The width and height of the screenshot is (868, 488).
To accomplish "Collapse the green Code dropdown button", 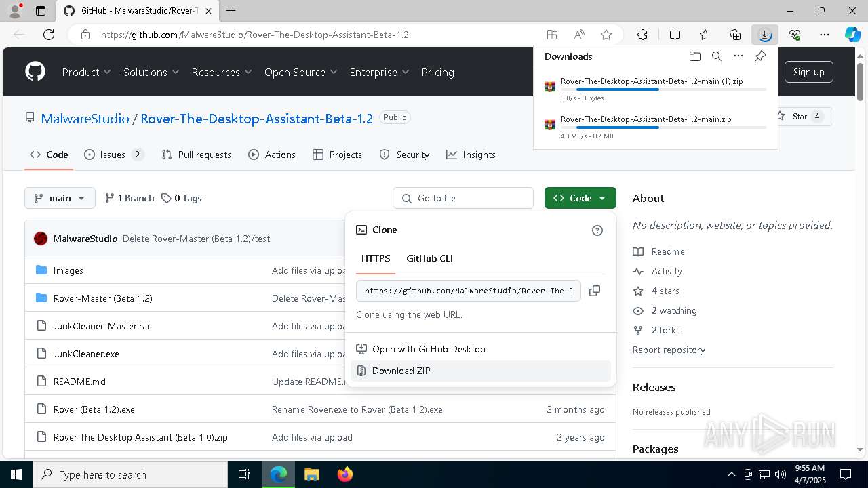I will (x=580, y=198).
